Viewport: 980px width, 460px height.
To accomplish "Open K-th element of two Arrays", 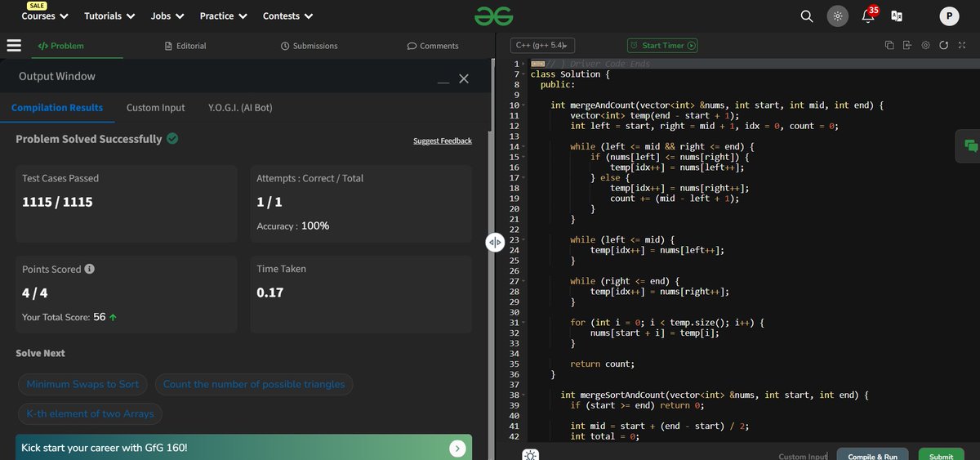I will click(x=90, y=414).
